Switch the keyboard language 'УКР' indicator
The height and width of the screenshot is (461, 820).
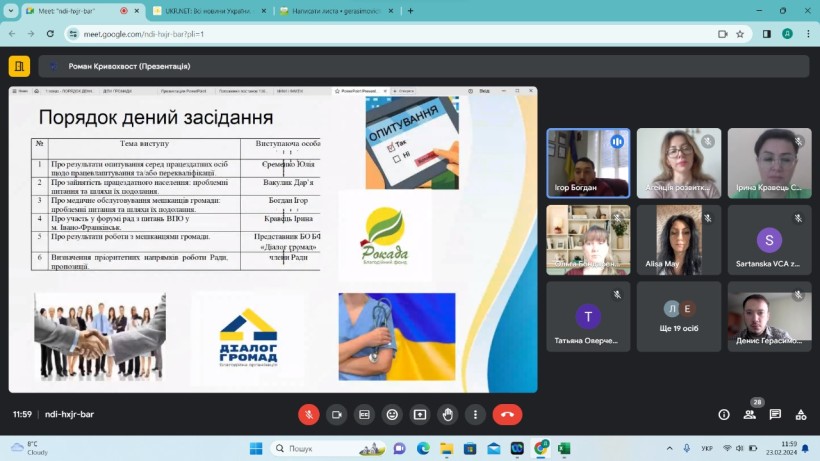click(707, 448)
